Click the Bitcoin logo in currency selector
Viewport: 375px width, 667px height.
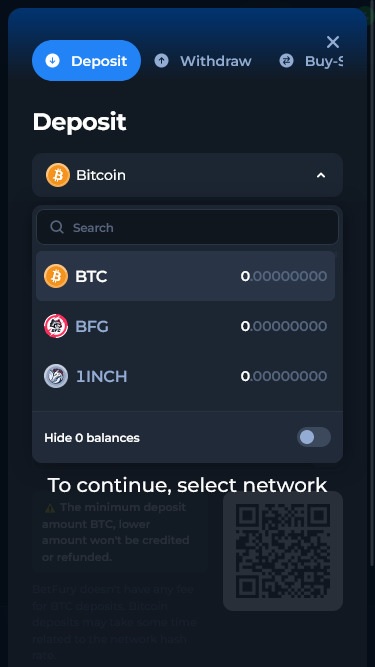(58, 175)
